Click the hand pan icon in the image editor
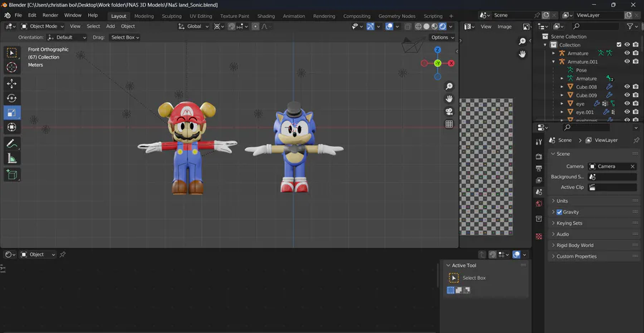Screen dimensions: 644x333 point(522,54)
